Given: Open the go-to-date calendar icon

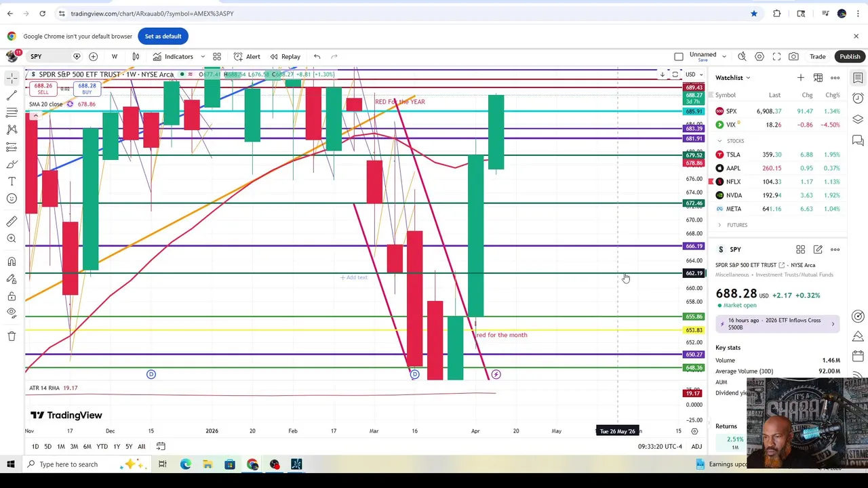Looking at the screenshot, I should [161, 447].
